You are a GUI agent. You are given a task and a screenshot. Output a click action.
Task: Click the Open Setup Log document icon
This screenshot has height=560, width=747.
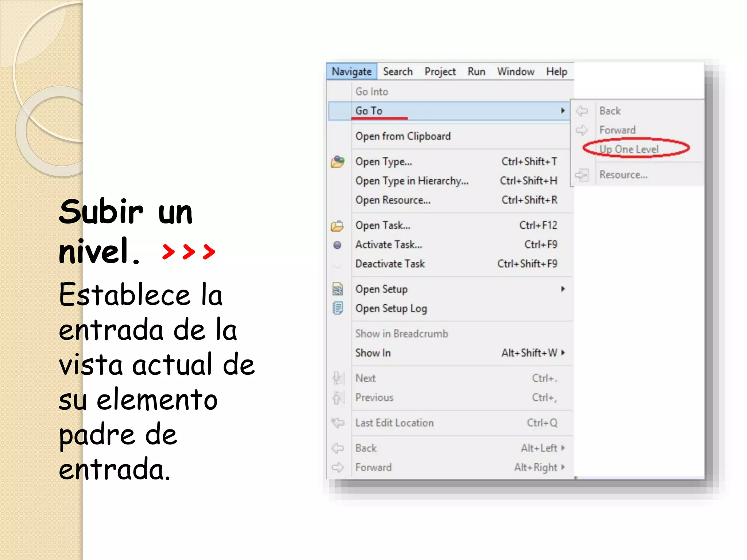tap(337, 308)
